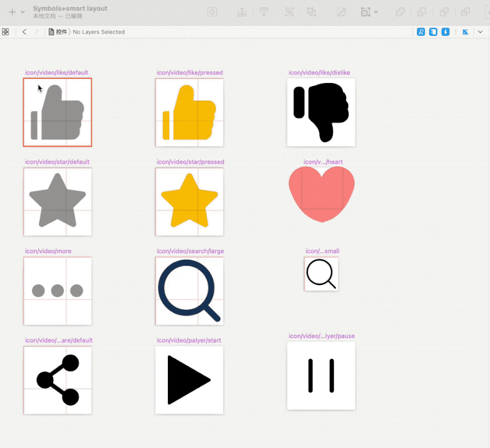The width and height of the screenshot is (490, 448).
Task: Click the blue R plugin icon
Action: [x=421, y=32]
